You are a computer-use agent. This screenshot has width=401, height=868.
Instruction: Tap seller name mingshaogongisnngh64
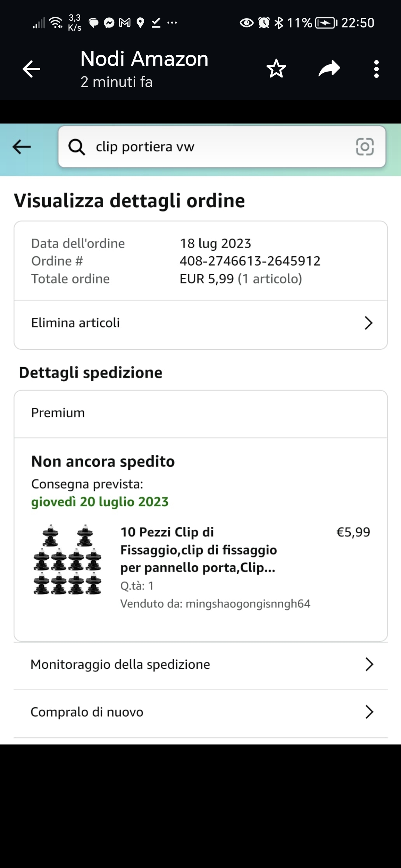click(x=248, y=604)
